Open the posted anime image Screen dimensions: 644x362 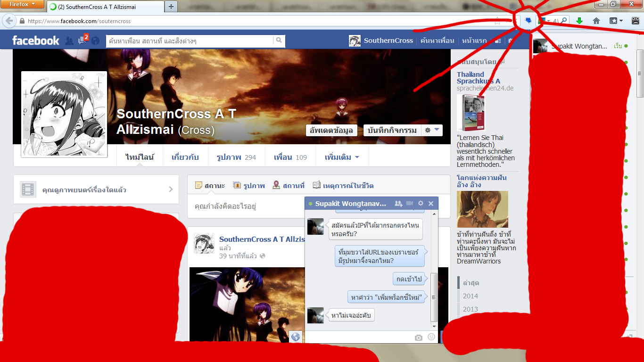(x=247, y=304)
